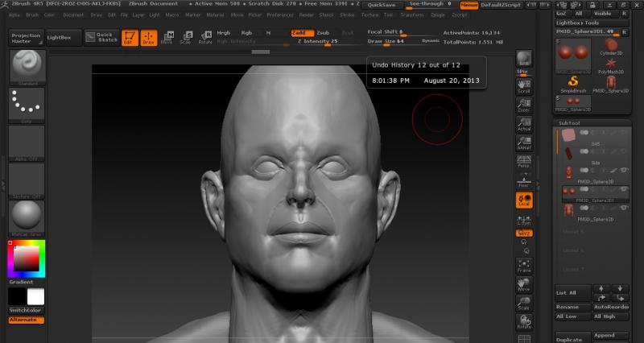This screenshot has width=644, height=343.
Task: Click the QuickSave button
Action: (x=382, y=5)
